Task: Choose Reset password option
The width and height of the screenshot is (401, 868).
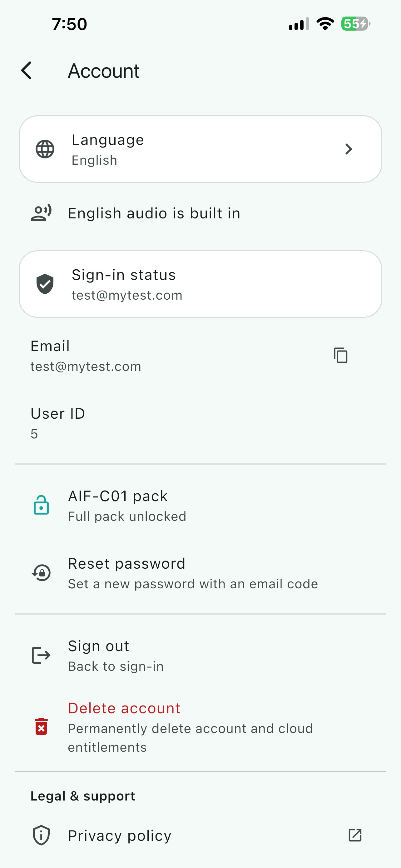Action: (200, 573)
